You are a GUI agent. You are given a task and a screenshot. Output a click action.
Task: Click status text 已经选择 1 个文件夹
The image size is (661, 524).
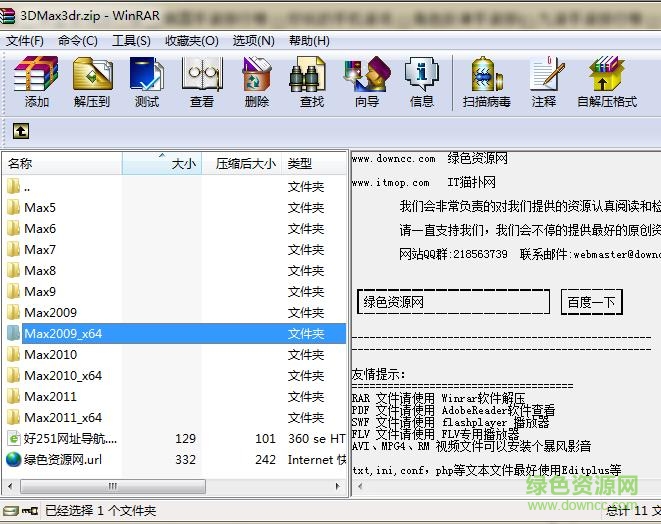[100, 511]
